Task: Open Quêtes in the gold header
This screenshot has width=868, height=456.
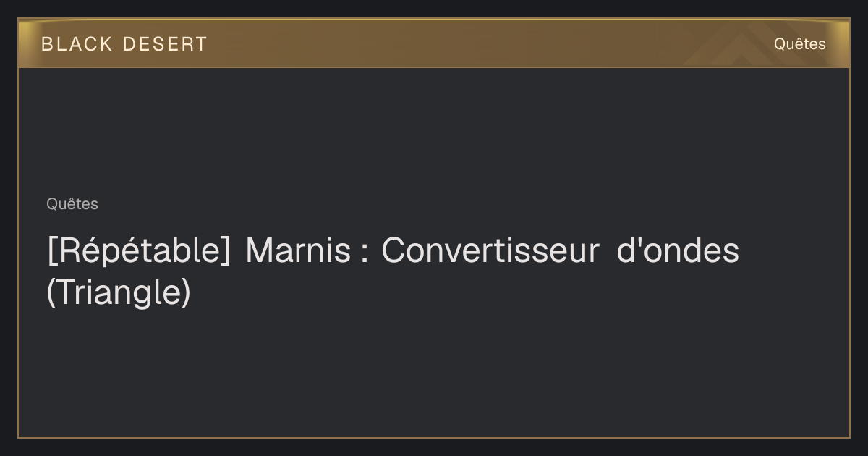Action: pos(799,44)
